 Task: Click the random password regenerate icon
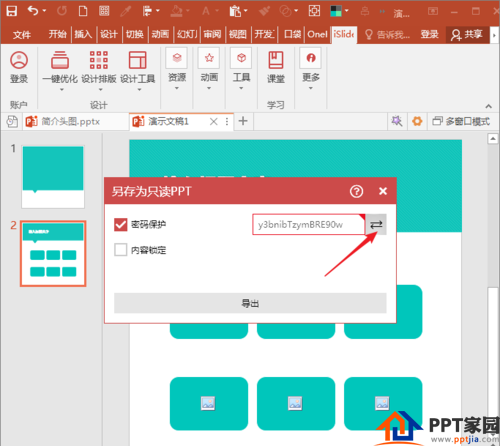[376, 224]
